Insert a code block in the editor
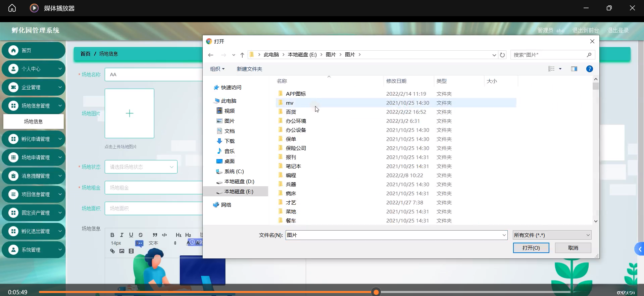Viewport: 644px width, 296px height. (x=164, y=235)
